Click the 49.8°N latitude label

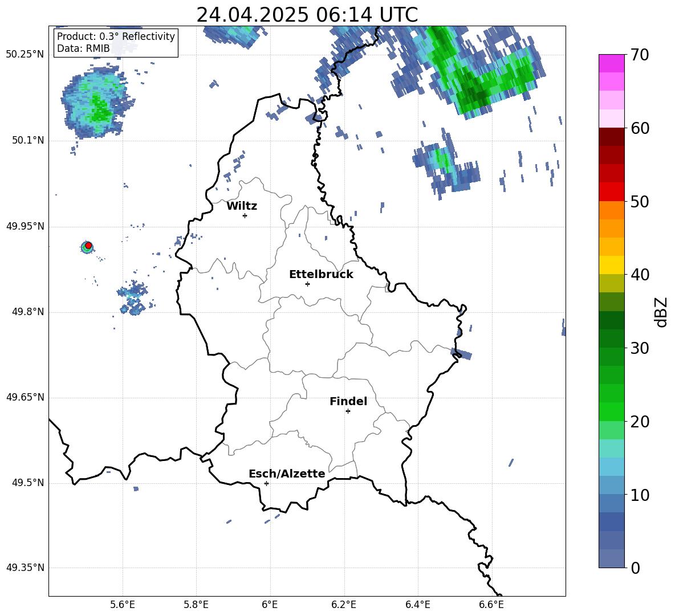point(28,312)
